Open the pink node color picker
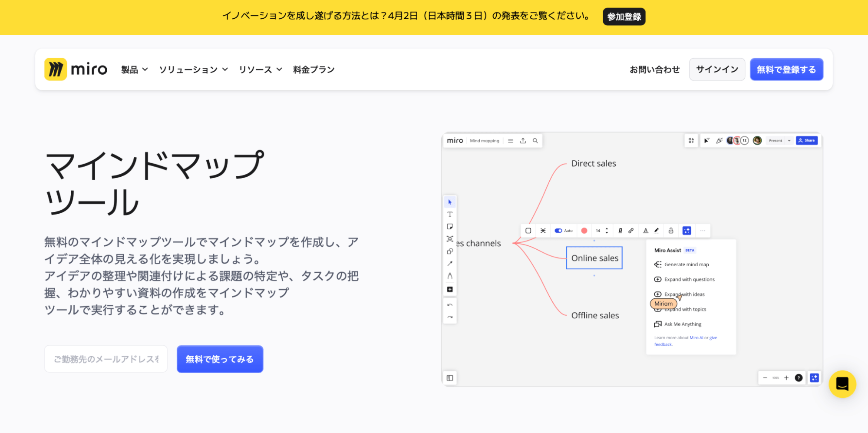Viewport: 868px width, 433px height. click(584, 231)
